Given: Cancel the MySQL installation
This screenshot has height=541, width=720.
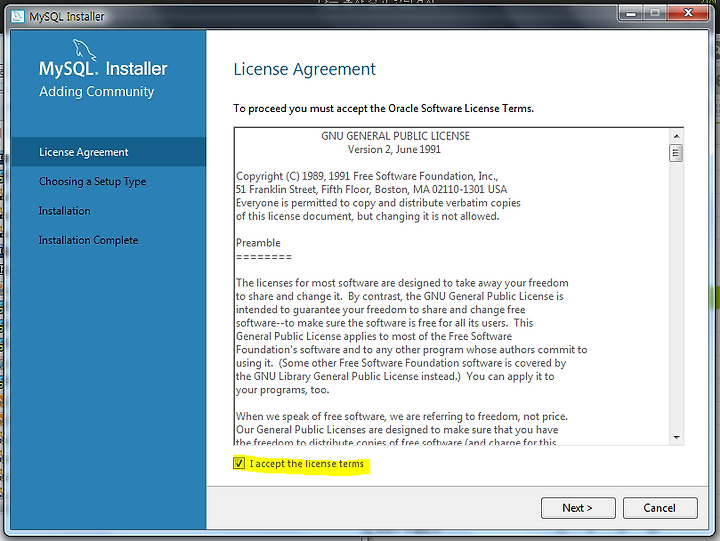Looking at the screenshot, I should tap(660, 508).
